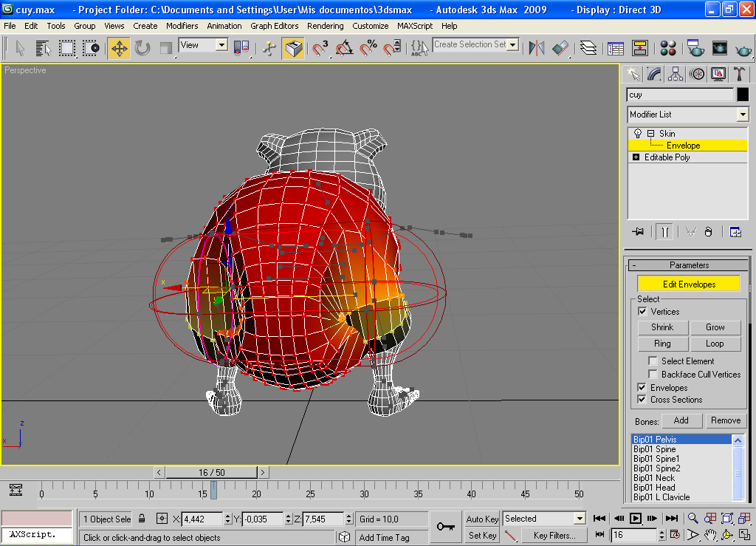Click the Edit Envelopes button
756x546 pixels.
[x=688, y=284]
